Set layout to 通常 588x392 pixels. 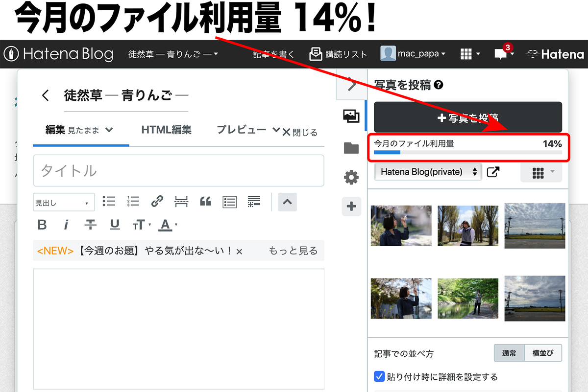(x=510, y=353)
